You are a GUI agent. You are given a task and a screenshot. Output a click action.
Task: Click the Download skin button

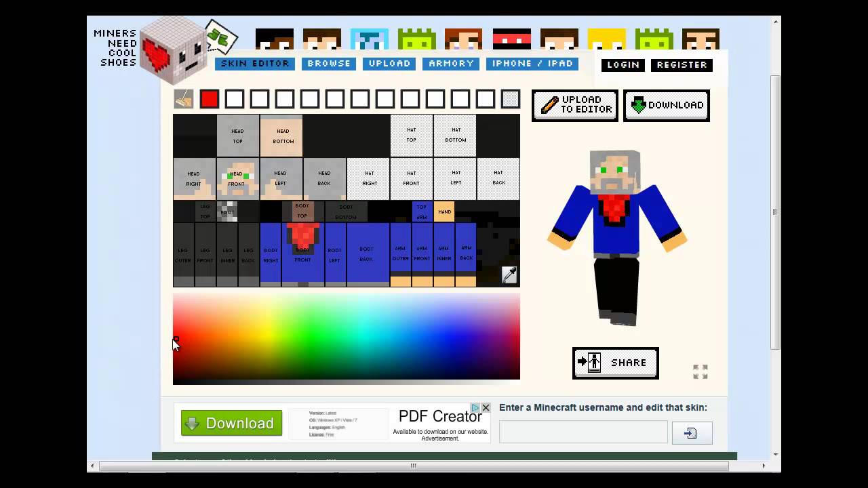(667, 105)
